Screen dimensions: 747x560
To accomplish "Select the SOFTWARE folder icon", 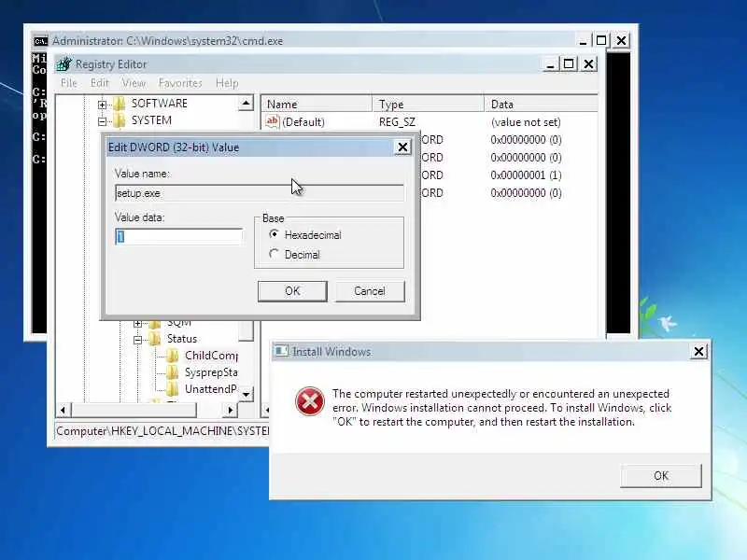I will pyautogui.click(x=120, y=104).
